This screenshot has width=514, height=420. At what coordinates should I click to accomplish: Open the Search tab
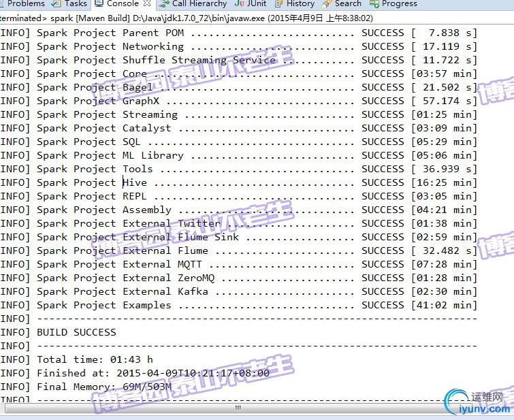point(342,3)
